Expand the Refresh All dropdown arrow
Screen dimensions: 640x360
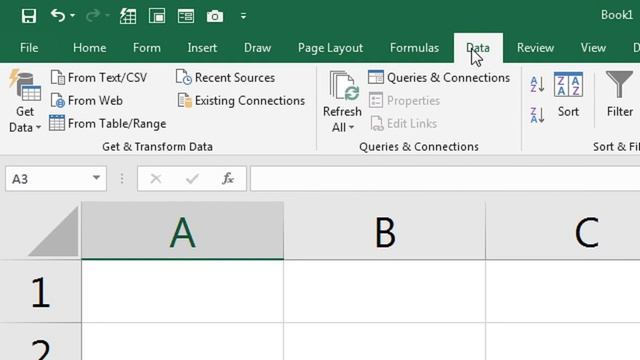351,128
